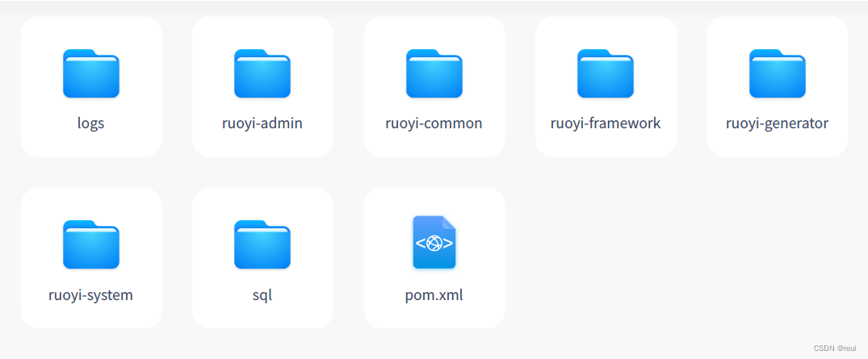Open the ruoyi-system folder icon

pyautogui.click(x=91, y=244)
